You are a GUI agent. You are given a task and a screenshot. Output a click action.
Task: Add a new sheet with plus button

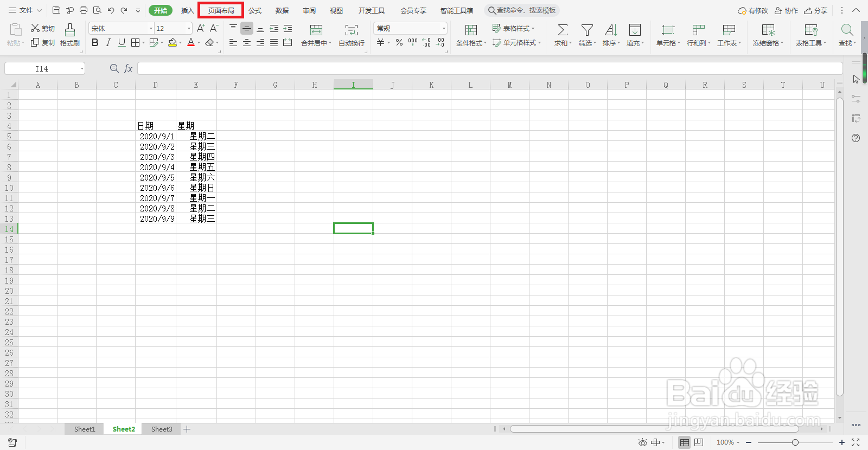(187, 429)
